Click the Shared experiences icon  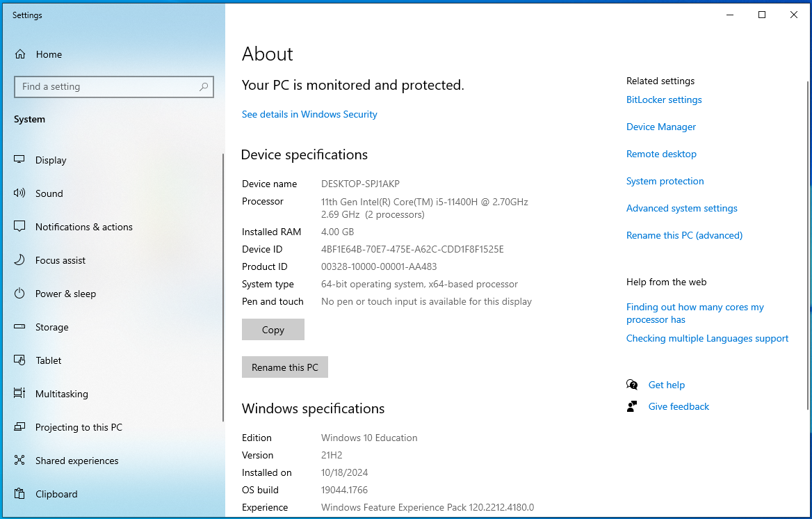[19, 461]
